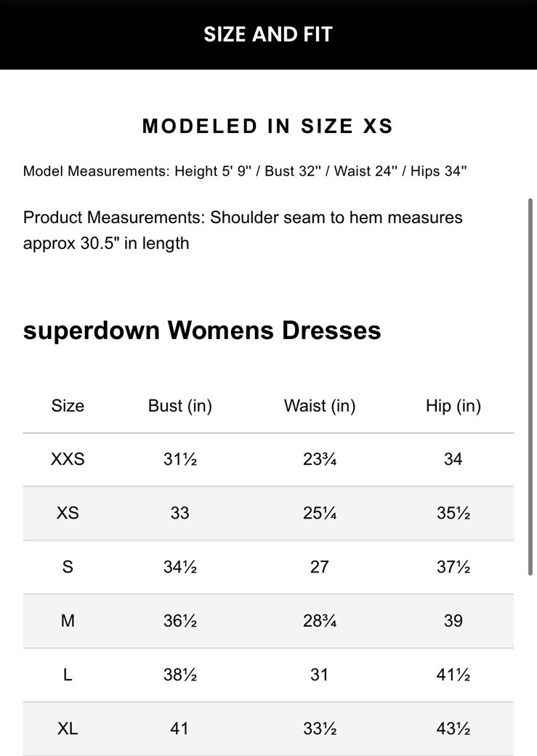Select the S size row label

tap(68, 566)
